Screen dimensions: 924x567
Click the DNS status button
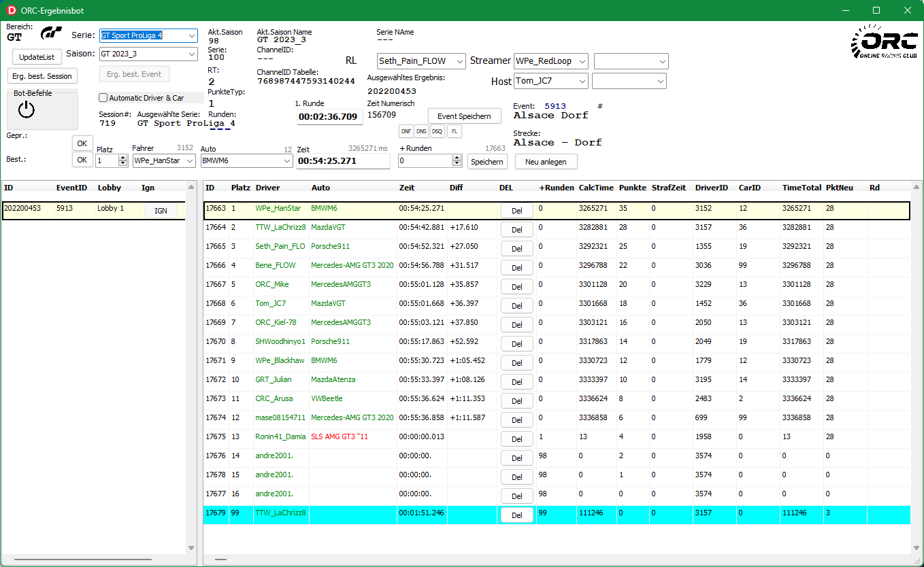click(x=421, y=131)
